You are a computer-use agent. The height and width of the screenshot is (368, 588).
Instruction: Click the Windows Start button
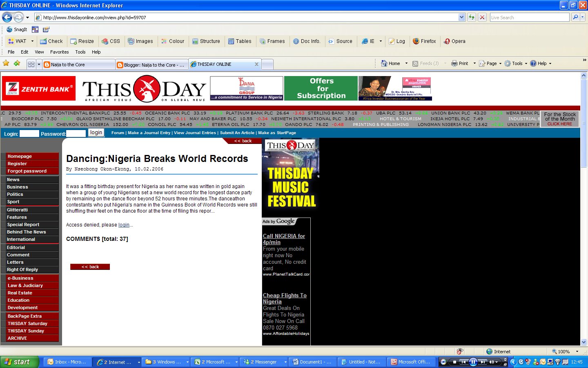(x=20, y=362)
